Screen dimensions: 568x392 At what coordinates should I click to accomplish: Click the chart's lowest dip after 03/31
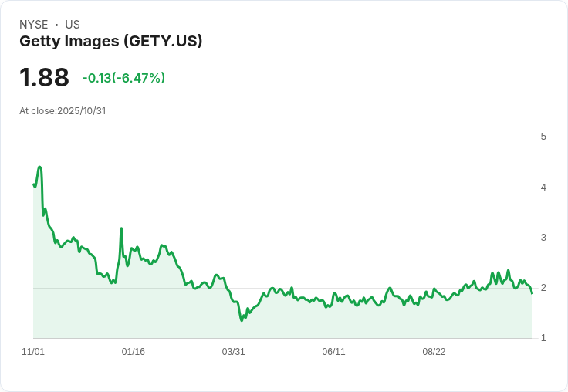click(x=242, y=320)
